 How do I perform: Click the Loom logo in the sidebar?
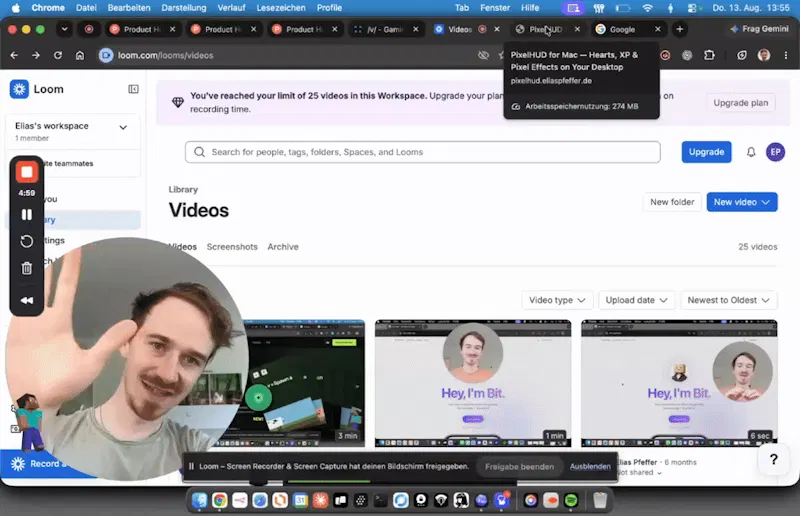(x=19, y=89)
